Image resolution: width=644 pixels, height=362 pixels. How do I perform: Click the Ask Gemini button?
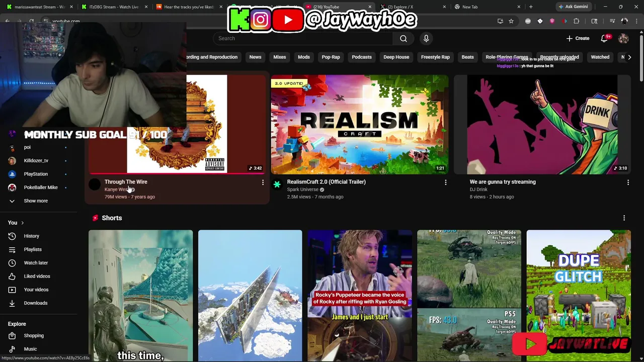point(573,7)
